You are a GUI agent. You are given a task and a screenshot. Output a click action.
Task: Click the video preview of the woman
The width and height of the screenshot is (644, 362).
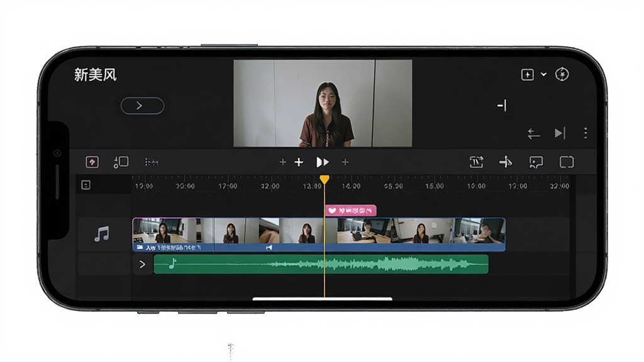323,104
